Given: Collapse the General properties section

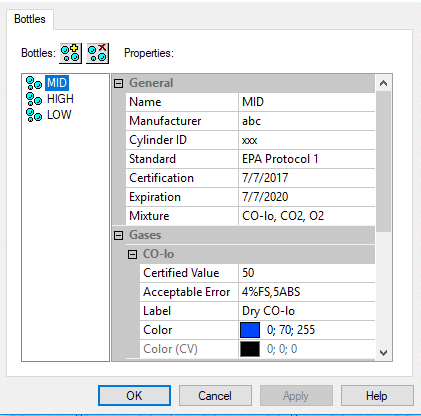Looking at the screenshot, I should (x=119, y=83).
